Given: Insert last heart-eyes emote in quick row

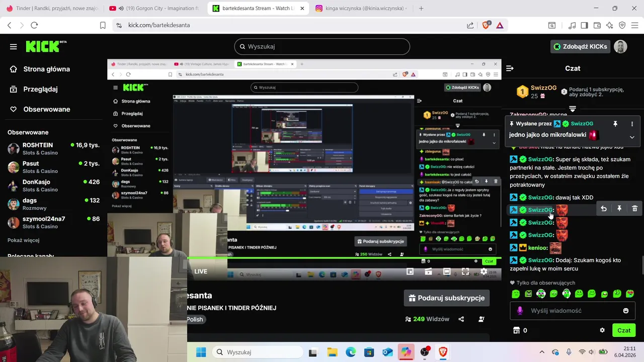Looking at the screenshot, I should tap(630, 294).
